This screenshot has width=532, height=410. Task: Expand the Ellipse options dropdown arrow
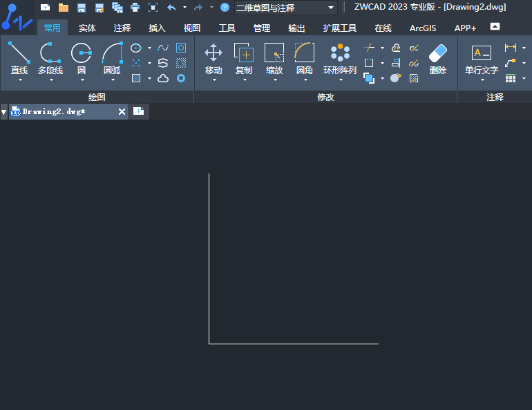(149, 48)
